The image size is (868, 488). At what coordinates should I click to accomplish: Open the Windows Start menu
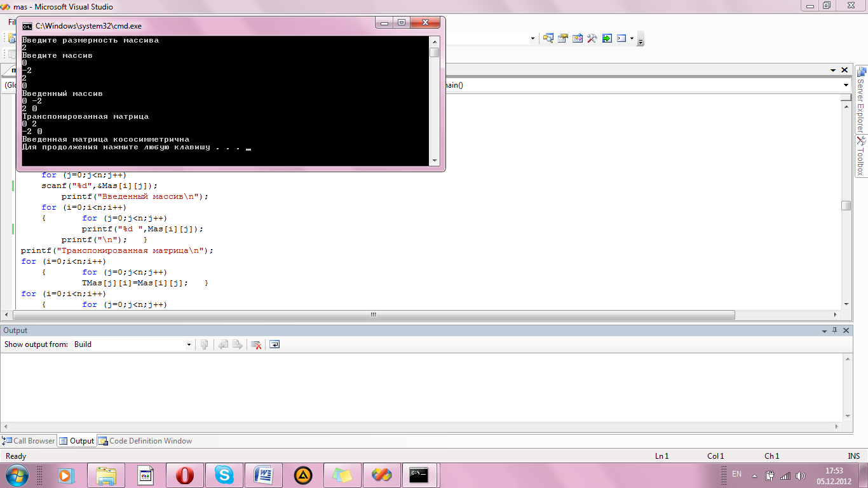pyautogui.click(x=17, y=475)
